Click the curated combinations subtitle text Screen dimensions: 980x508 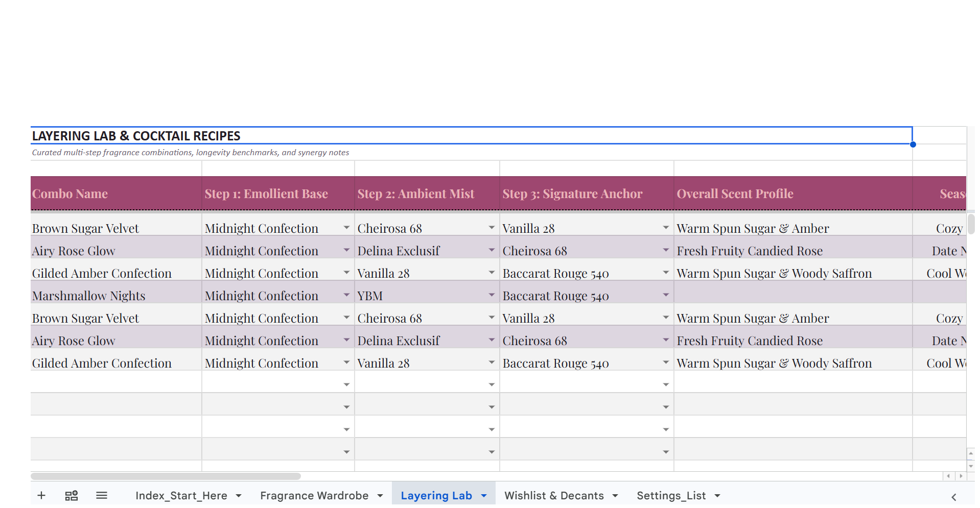191,152
